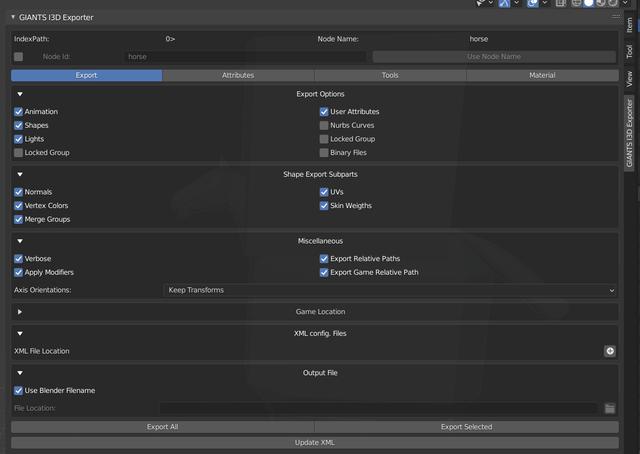Image resolution: width=640 pixels, height=454 pixels.
Task: Switch to the Material tab
Action: (x=542, y=75)
